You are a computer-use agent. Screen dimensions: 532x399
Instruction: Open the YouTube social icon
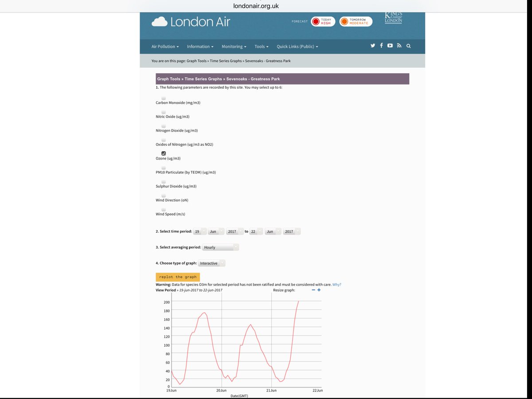point(390,46)
